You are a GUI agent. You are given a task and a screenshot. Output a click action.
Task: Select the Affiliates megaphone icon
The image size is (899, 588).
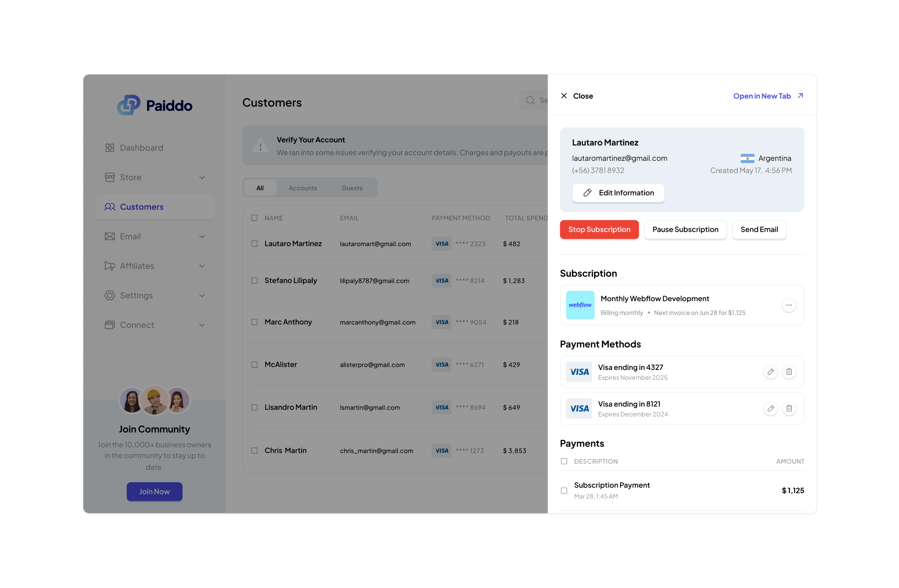(x=110, y=266)
